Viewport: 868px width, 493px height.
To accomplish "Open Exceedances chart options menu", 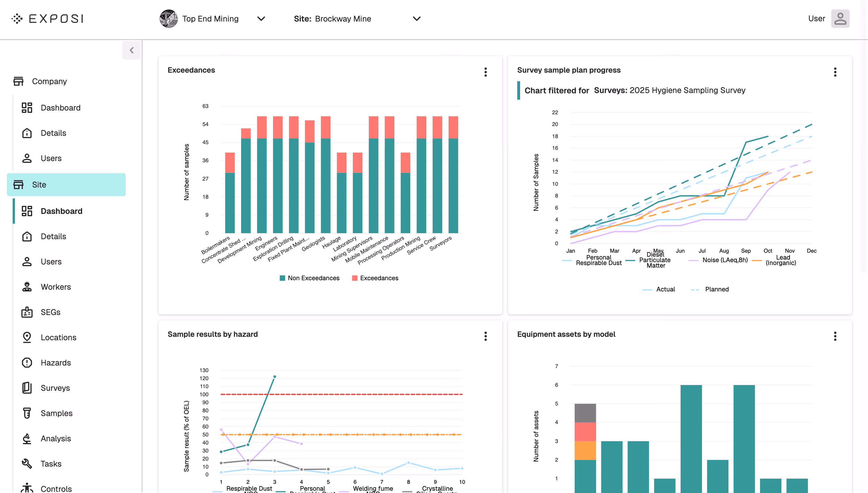I will click(485, 72).
